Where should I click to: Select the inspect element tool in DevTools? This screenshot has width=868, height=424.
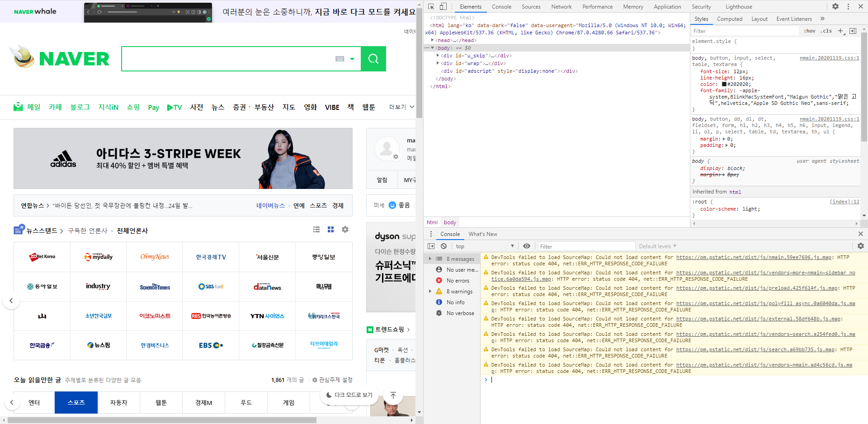431,6
